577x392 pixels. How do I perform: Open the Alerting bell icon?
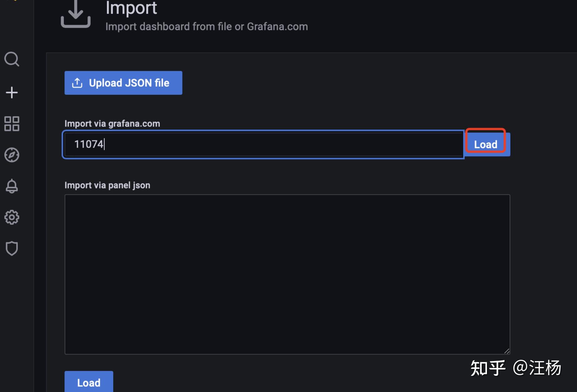12,186
